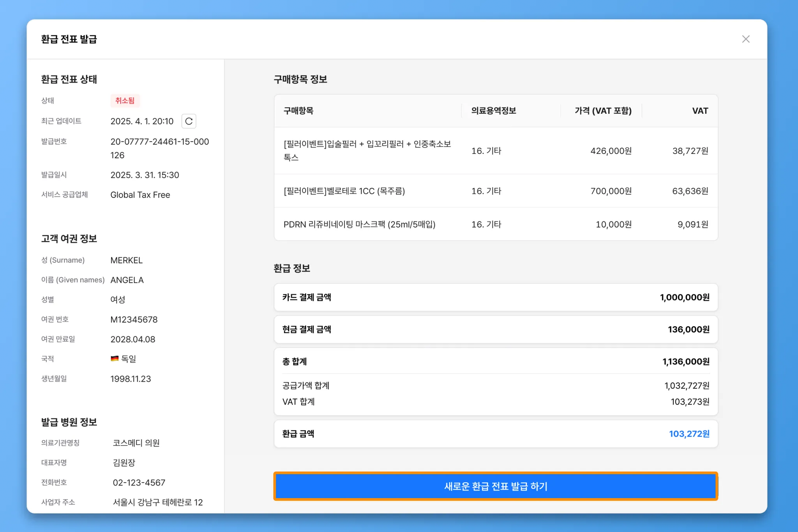Click the VAT column header
The width and height of the screenshot is (798, 532).
click(700, 111)
